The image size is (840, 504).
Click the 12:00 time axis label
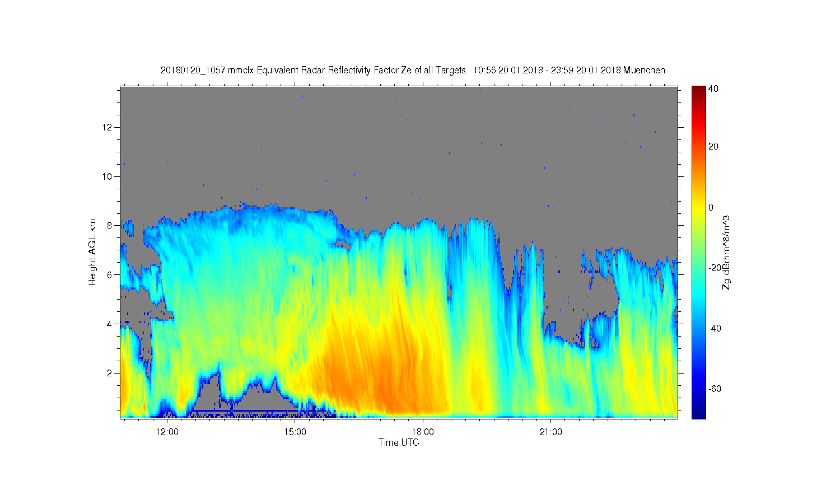(167, 432)
